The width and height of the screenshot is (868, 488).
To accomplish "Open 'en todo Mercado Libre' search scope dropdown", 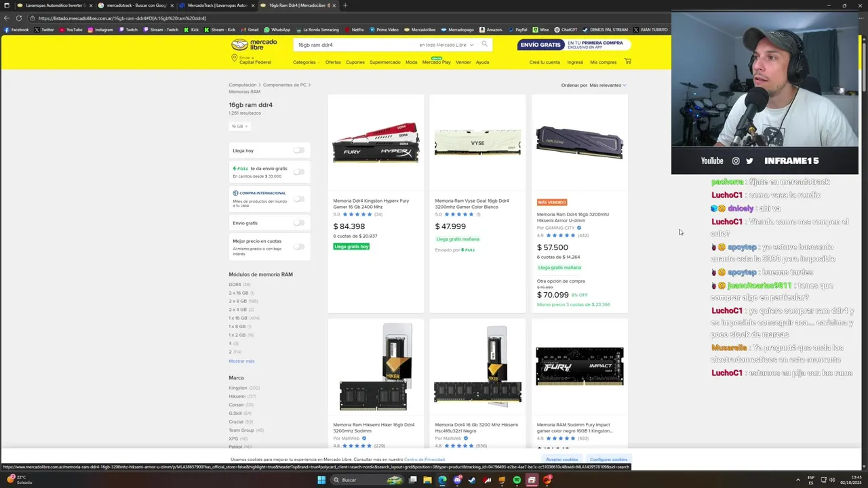I will pos(446,45).
